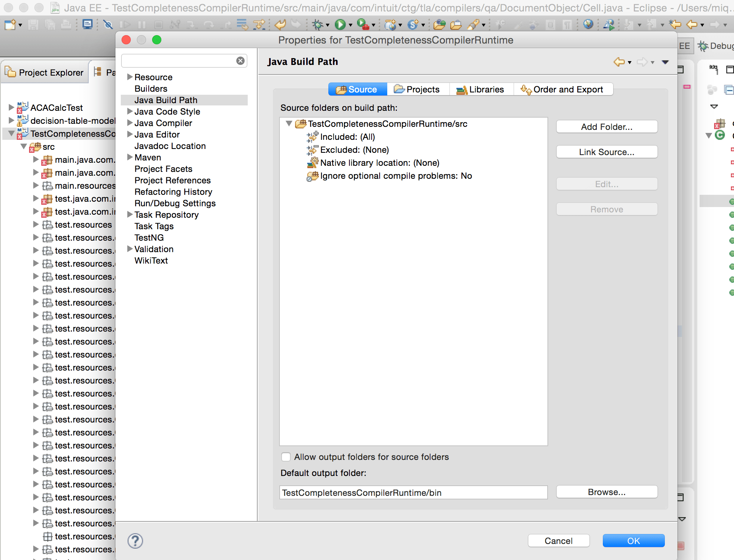Click the Link Source... button
The width and height of the screenshot is (734, 560).
pyautogui.click(x=607, y=152)
